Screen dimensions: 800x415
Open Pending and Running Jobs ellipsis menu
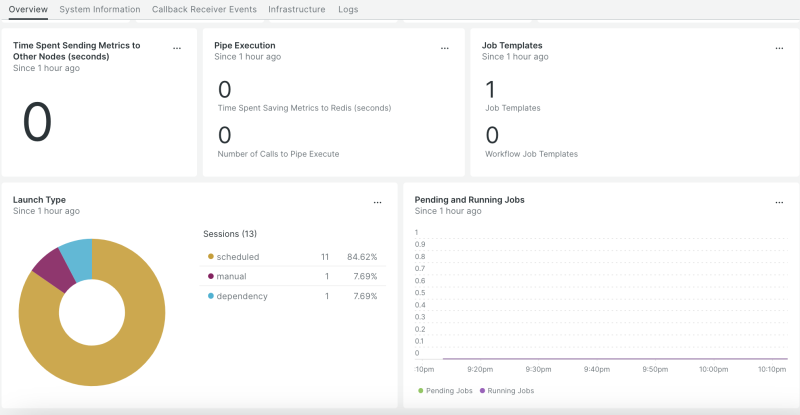point(779,201)
